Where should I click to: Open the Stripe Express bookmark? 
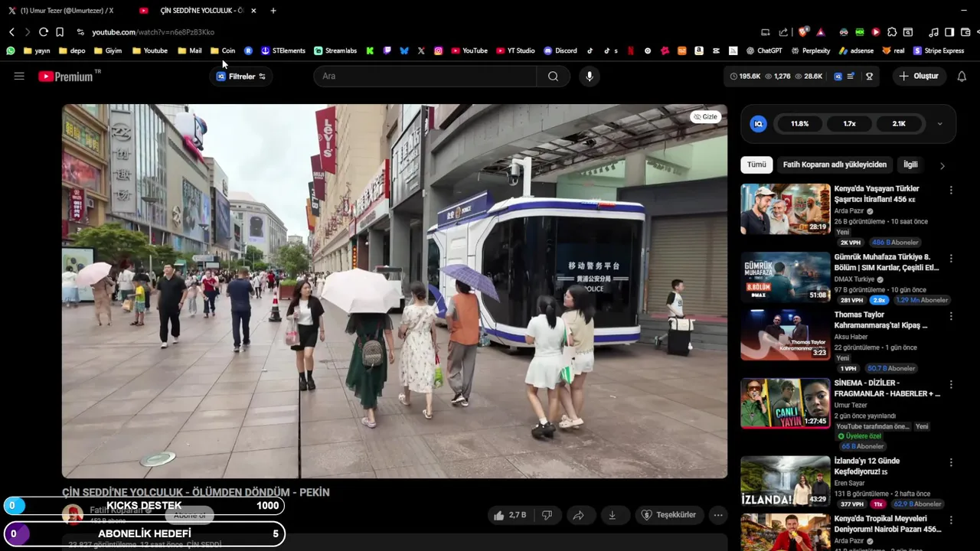click(939, 51)
